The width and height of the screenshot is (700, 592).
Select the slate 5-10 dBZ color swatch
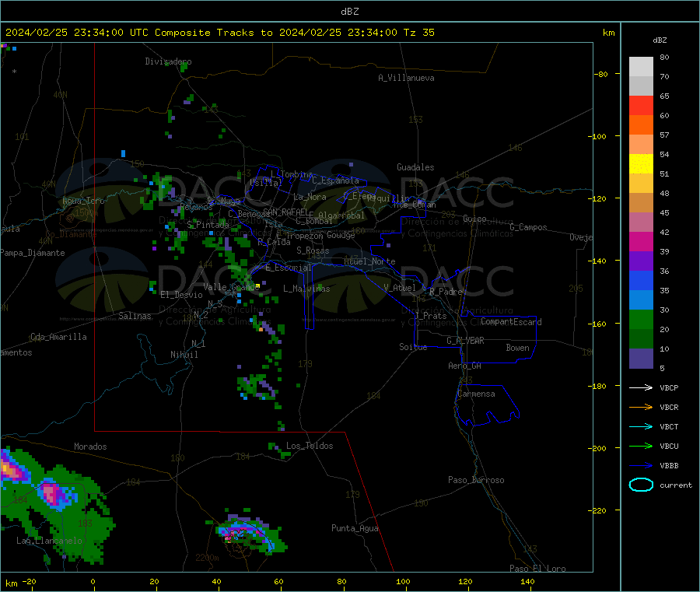click(641, 359)
